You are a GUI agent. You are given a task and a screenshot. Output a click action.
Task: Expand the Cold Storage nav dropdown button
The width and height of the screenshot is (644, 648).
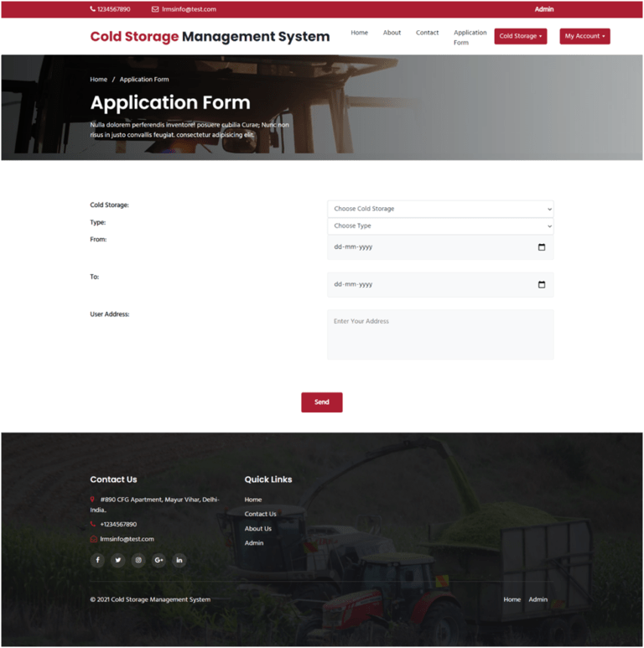521,36
